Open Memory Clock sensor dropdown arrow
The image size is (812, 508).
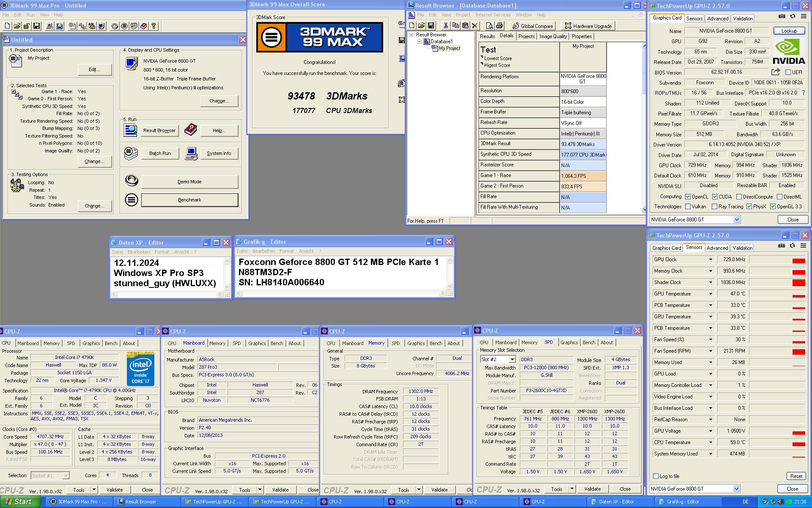pos(710,271)
